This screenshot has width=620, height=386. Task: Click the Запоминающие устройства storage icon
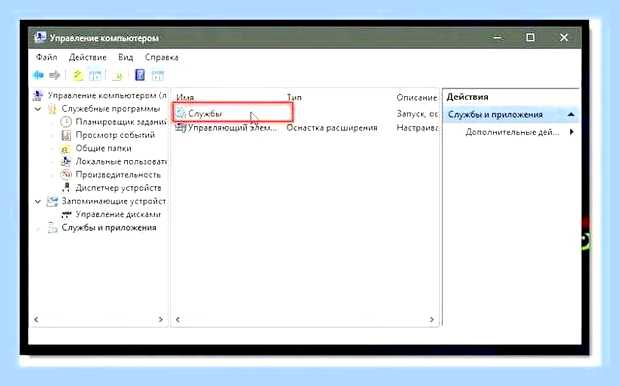tap(52, 201)
